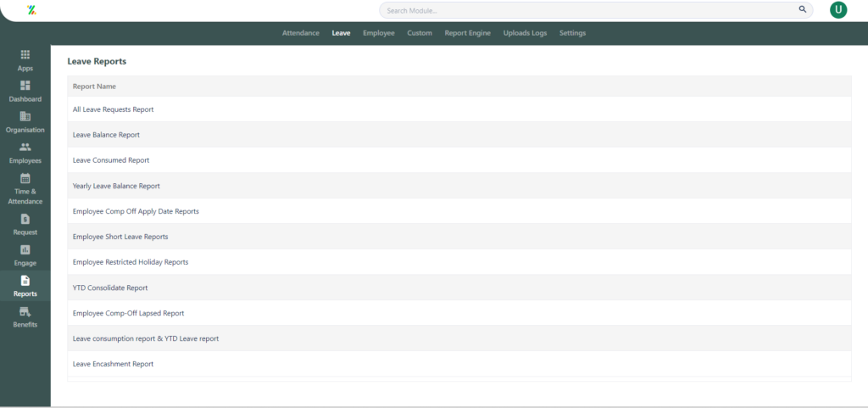This screenshot has height=408, width=868.
Task: Switch to the Employee tab
Action: (x=379, y=33)
